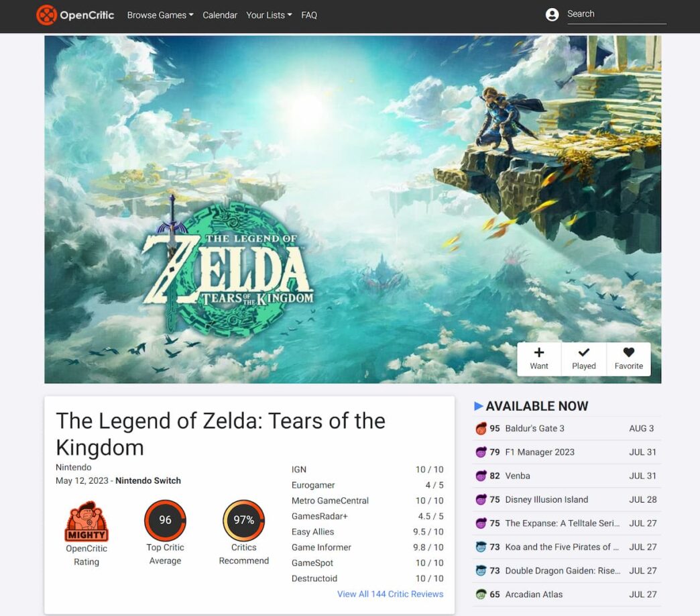The width and height of the screenshot is (700, 616).
Task: Click the OpenCritic logo icon
Action: point(46,15)
